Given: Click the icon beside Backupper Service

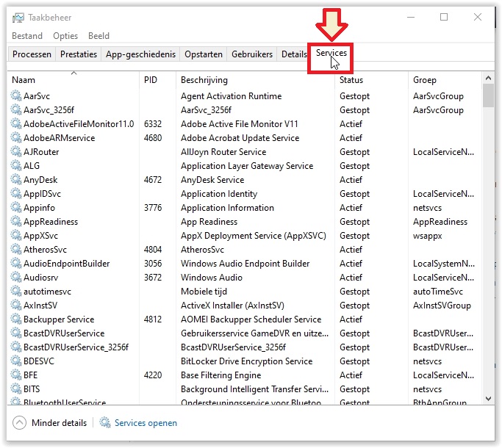Looking at the screenshot, I should point(16,319).
